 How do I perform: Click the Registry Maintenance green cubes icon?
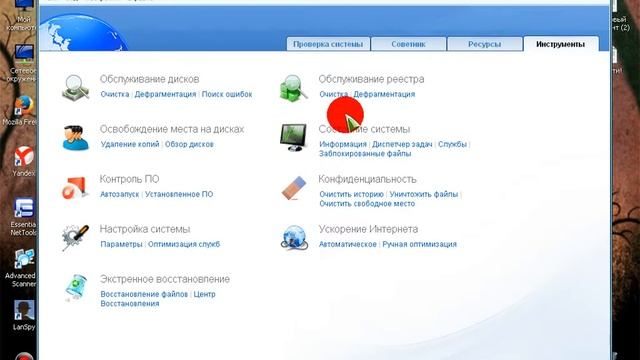point(294,87)
